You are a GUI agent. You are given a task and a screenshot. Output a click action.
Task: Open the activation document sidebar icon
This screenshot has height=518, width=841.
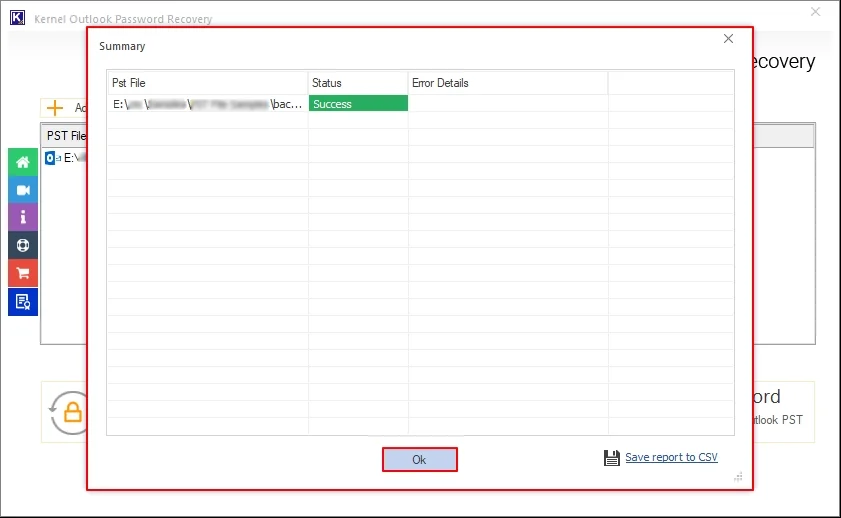coord(23,302)
